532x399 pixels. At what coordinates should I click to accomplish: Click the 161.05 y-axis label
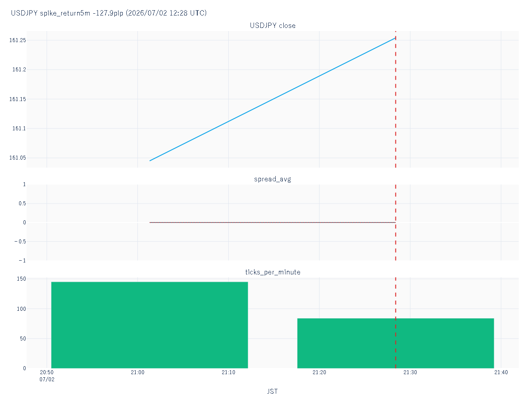pos(18,158)
